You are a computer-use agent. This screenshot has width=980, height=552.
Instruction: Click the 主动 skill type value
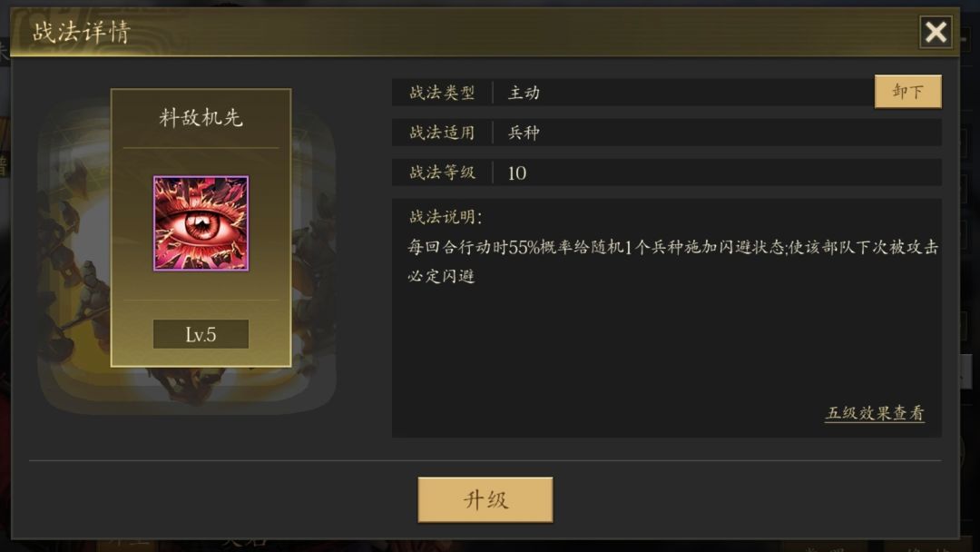point(524,93)
